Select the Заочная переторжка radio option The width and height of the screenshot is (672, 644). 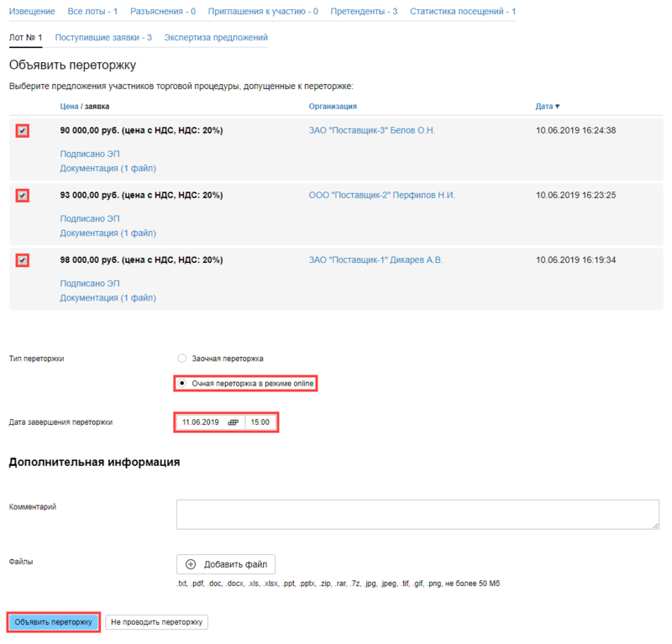pos(182,359)
